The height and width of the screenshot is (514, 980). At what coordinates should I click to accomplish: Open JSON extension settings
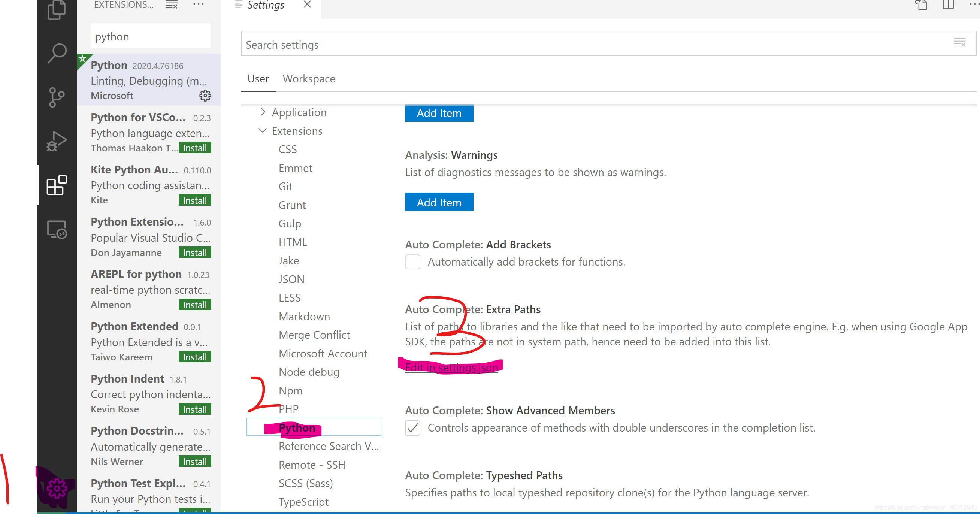click(291, 279)
